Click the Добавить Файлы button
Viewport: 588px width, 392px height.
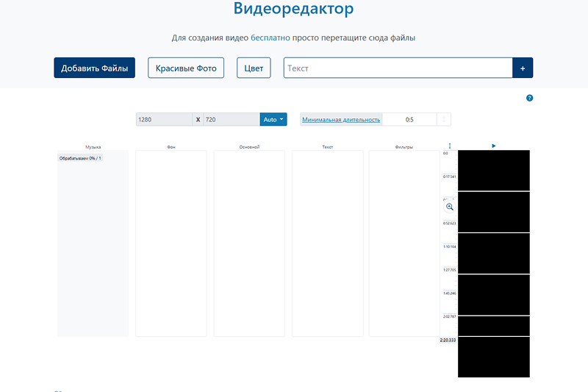click(94, 68)
